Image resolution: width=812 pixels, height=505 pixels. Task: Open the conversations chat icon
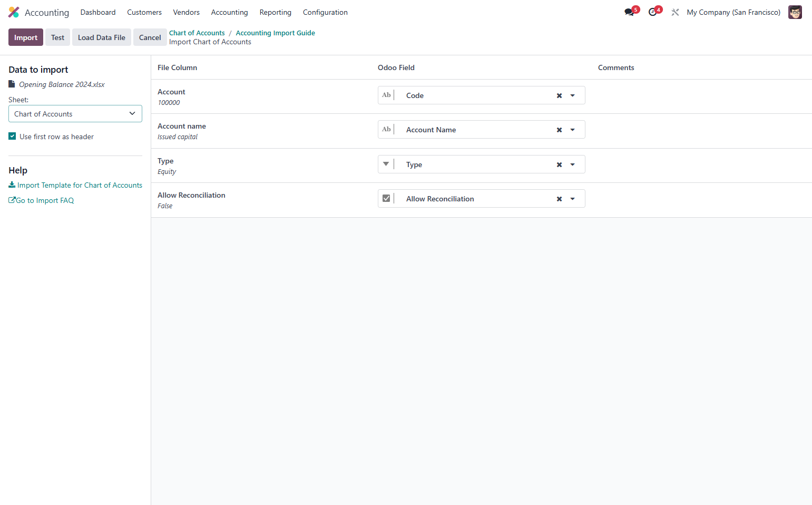(x=629, y=12)
